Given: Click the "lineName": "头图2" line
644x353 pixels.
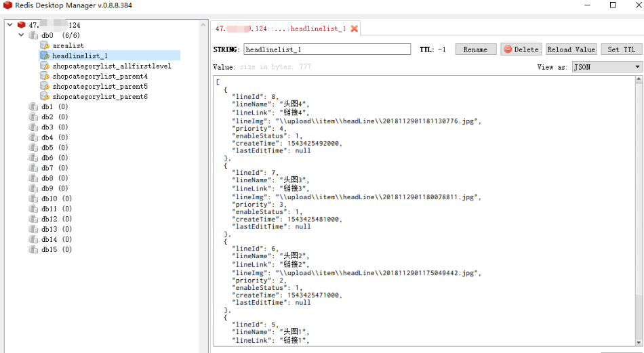Looking at the screenshot, I should (x=270, y=255).
